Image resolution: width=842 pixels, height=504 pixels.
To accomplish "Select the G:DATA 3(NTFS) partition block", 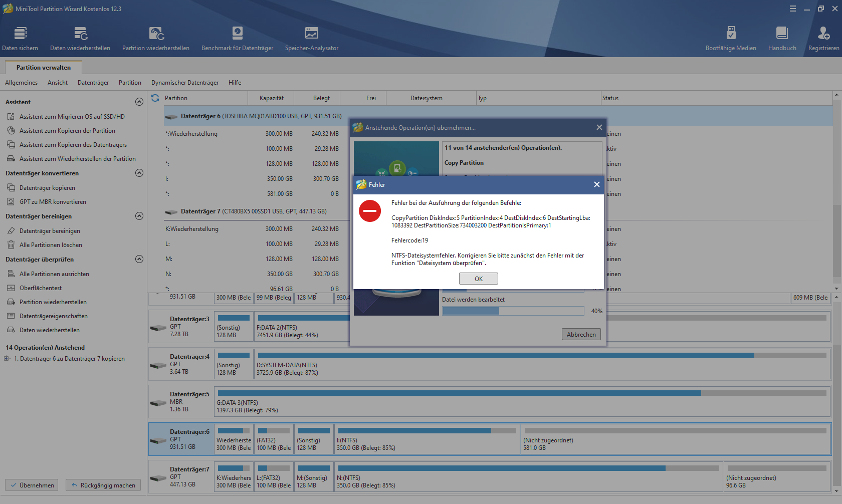I will click(x=522, y=402).
